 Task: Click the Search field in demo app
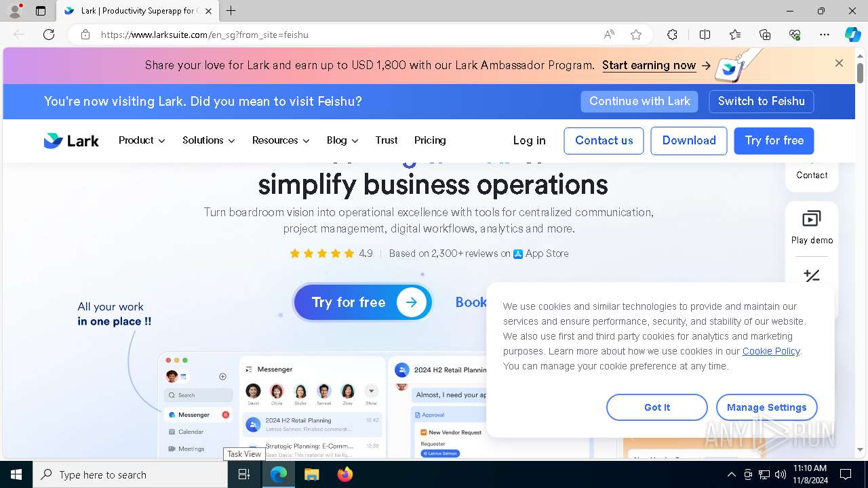pyautogui.click(x=199, y=395)
